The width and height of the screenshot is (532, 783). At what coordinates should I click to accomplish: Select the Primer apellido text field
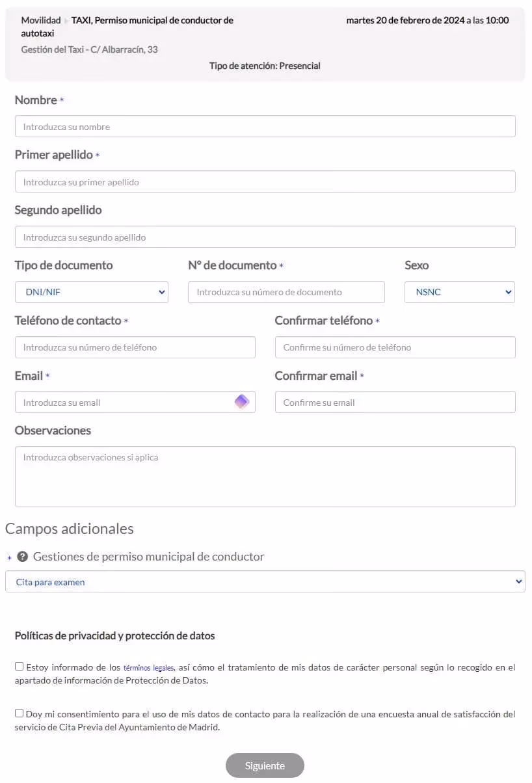coord(264,181)
